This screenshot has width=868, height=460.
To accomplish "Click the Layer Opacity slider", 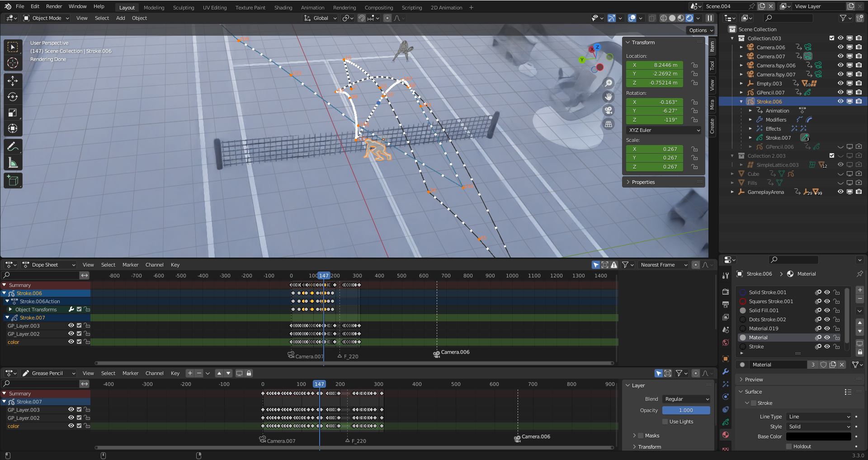I will pos(686,410).
